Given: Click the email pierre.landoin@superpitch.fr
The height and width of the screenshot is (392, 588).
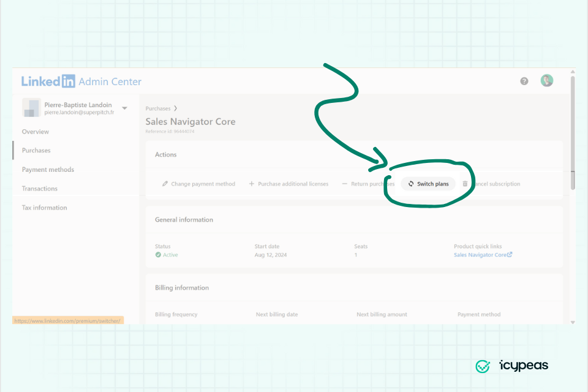Looking at the screenshot, I should [x=79, y=112].
